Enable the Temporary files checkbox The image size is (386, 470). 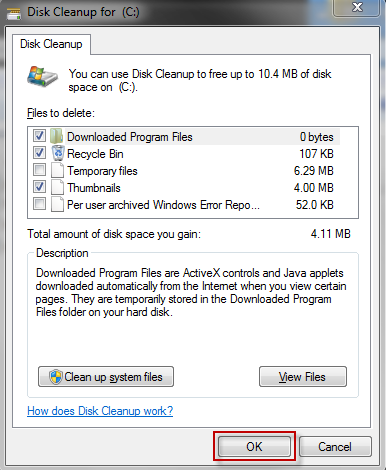[39, 170]
